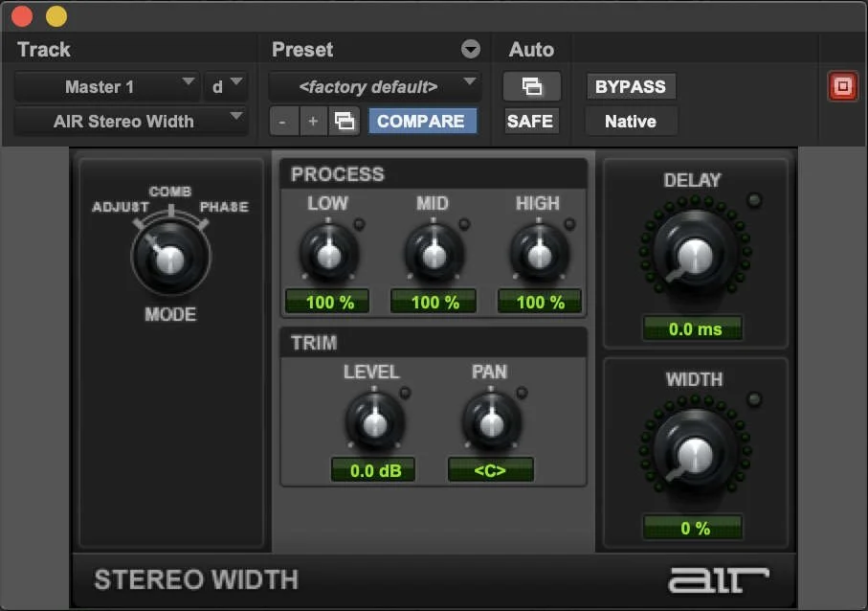Click the Auto header label
This screenshot has height=611, width=868.
(x=531, y=49)
